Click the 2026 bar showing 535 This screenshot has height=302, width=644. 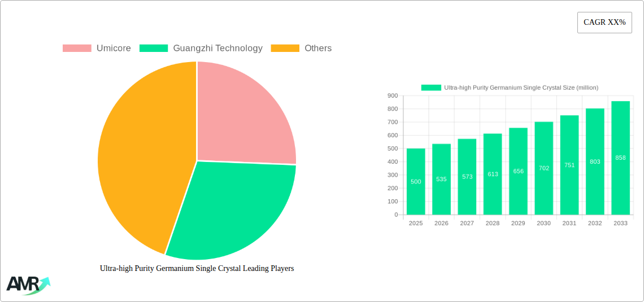coord(441,180)
